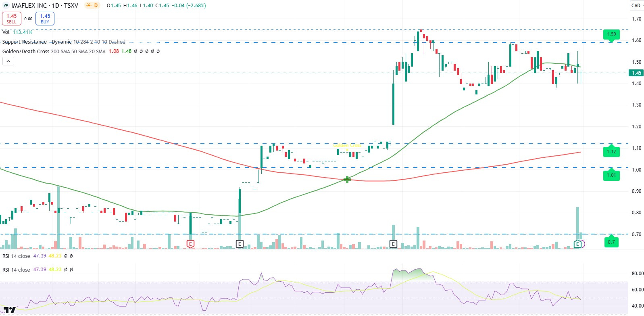Image resolution: width=644 pixels, height=316 pixels.
Task: Click the 1D interval in the title
Action: pos(56,6)
